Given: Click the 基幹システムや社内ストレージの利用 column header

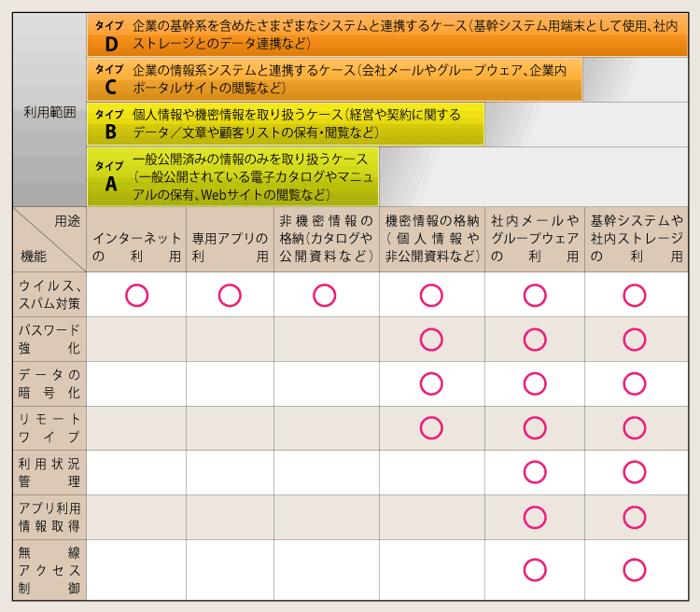Looking at the screenshot, I should 637,239.
